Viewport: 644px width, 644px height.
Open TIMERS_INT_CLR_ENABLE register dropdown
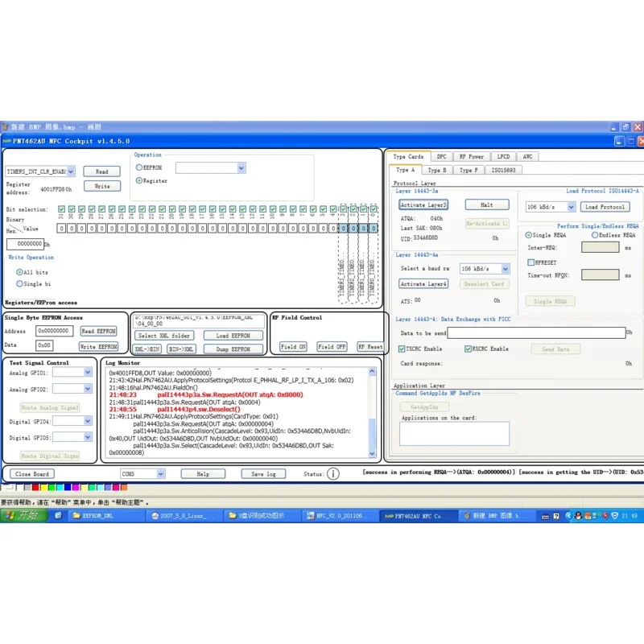(x=71, y=171)
